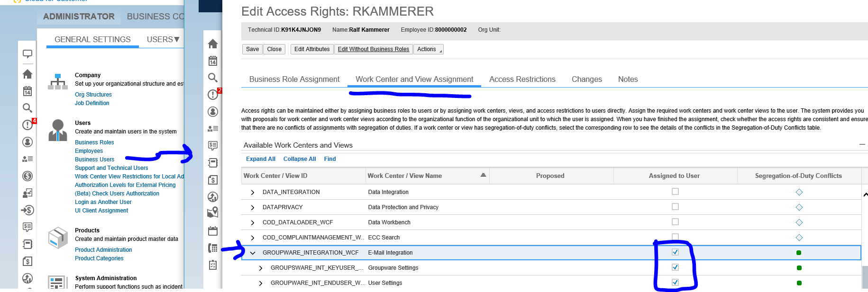
Task: Open the Business Role Assignment tab
Action: point(294,80)
